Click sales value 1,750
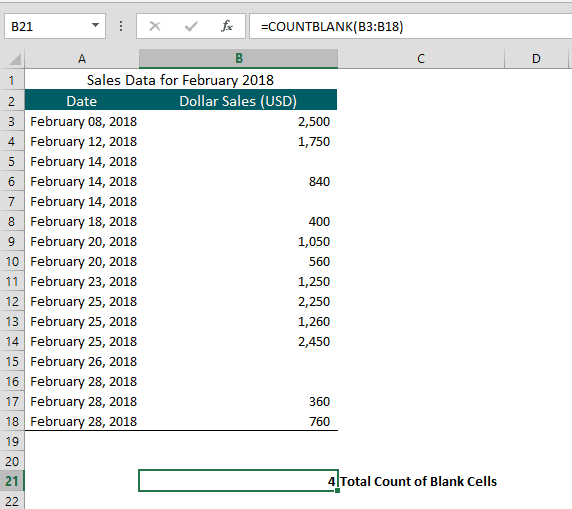This screenshot has width=572, height=509. point(314,142)
